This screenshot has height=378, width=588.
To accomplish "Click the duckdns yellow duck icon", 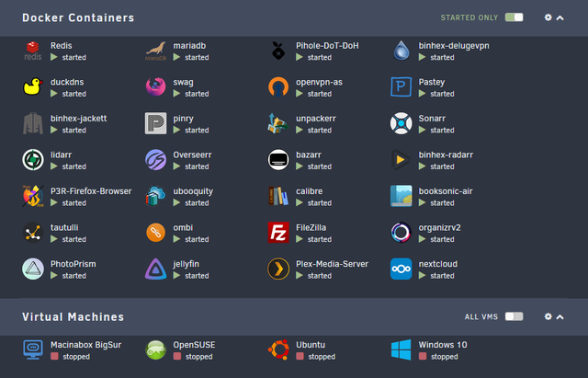I will [33, 87].
